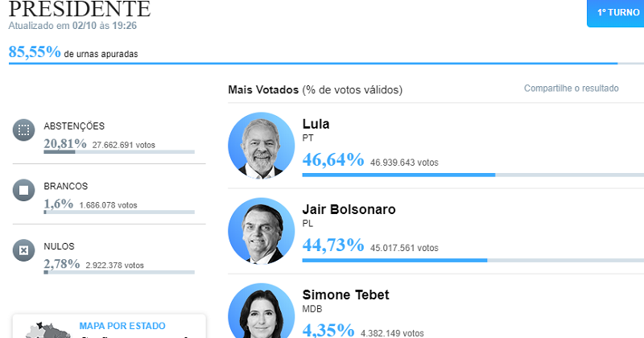
Task: Click Simone Tebet's round portrait photo
Action: tap(261, 311)
